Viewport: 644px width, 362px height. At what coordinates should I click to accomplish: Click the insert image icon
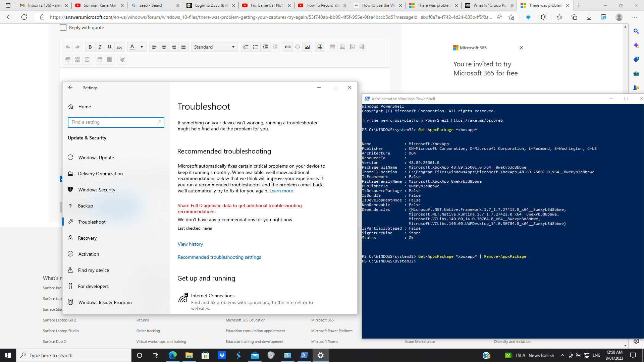307,47
